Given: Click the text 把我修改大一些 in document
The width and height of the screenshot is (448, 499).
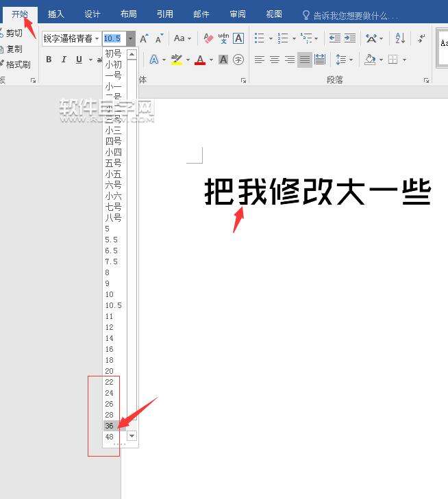Looking at the screenshot, I should pos(318,192).
